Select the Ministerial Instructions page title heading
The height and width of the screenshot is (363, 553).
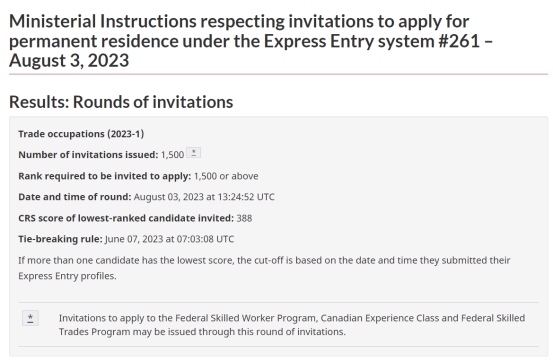pos(251,41)
